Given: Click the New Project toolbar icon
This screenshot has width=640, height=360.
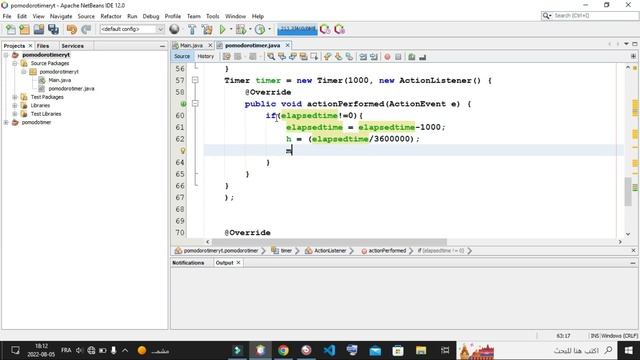Looking at the screenshot, I should click(x=24, y=29).
